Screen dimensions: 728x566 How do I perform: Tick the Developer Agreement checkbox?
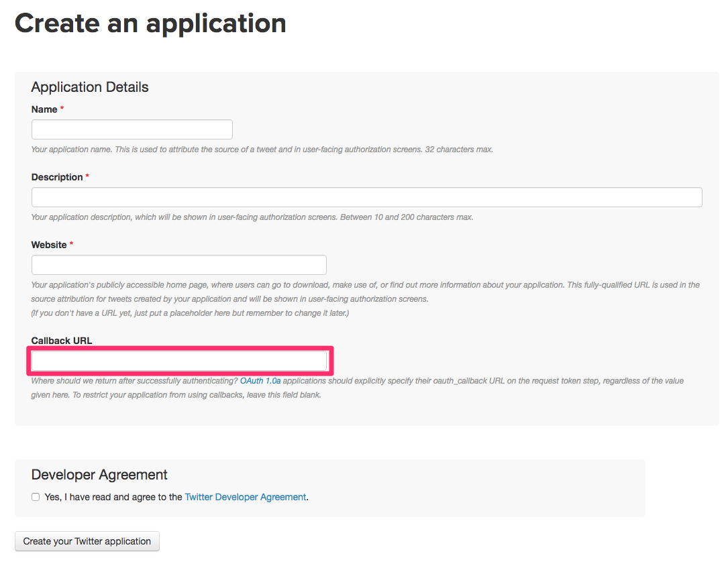click(36, 497)
